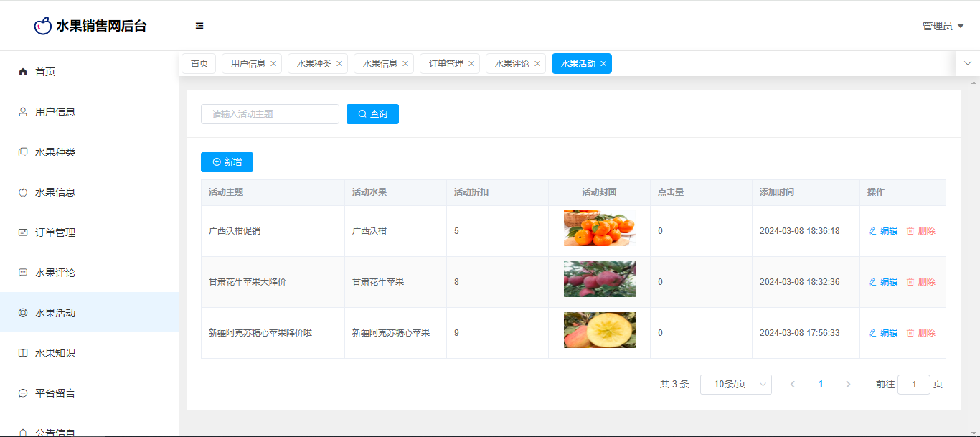Switch to the 用户信息 tab
980x437 pixels.
(248, 64)
